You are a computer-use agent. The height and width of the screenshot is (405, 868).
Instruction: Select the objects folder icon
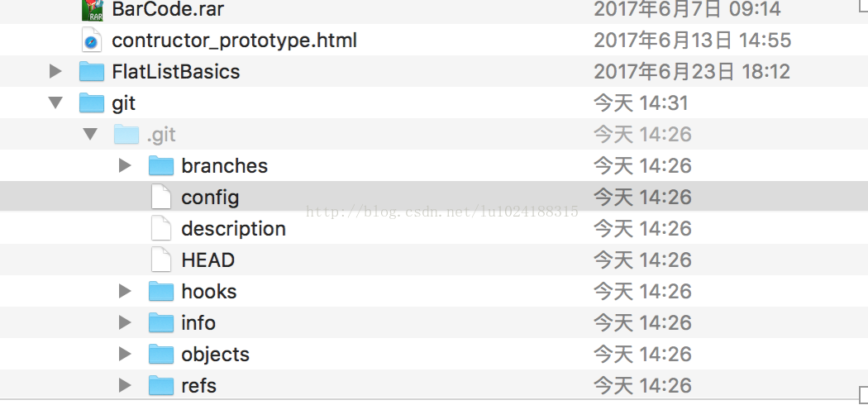coord(161,354)
